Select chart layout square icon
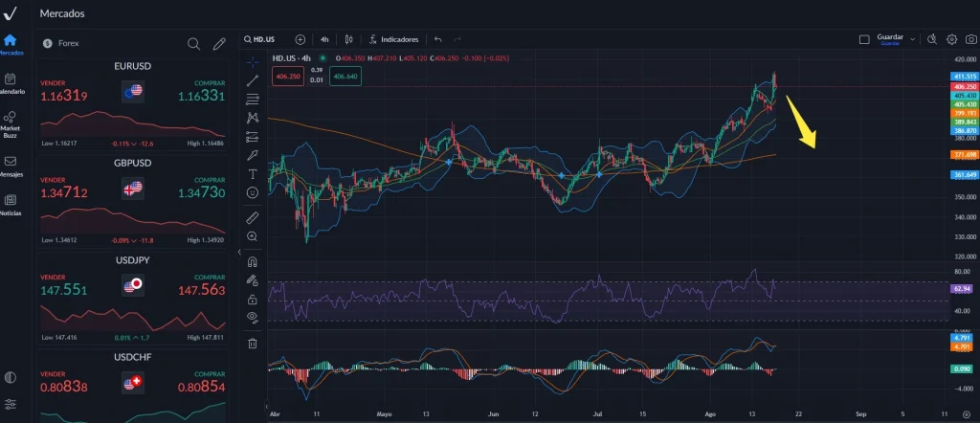Image resolution: width=980 pixels, height=423 pixels. (x=864, y=39)
